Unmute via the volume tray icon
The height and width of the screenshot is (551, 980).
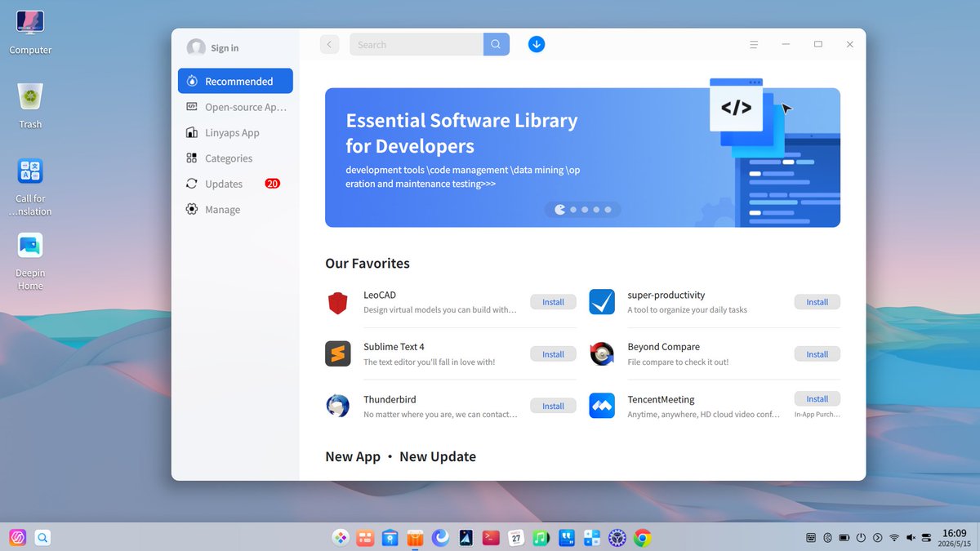911,538
